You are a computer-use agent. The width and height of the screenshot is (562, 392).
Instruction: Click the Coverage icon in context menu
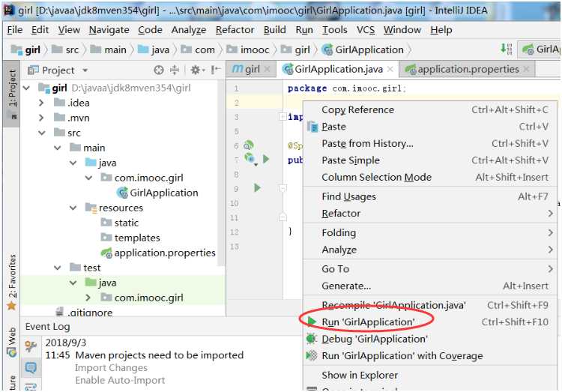click(312, 355)
